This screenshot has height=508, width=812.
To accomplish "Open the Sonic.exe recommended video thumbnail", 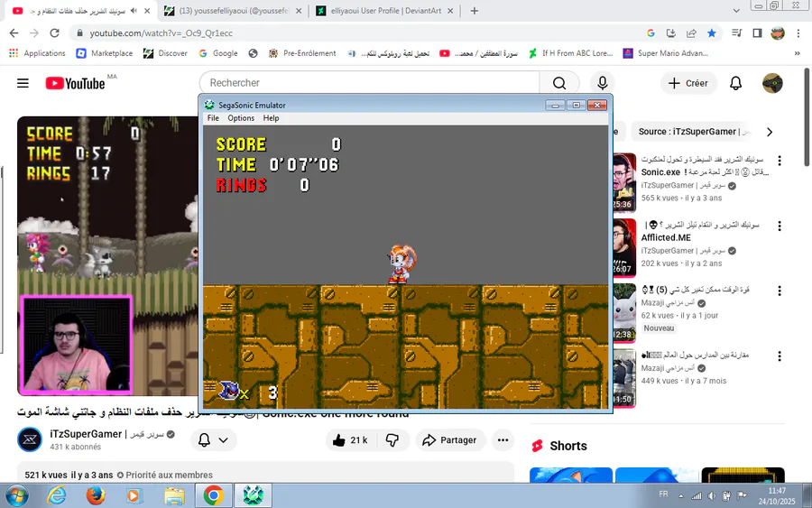I will click(x=624, y=182).
